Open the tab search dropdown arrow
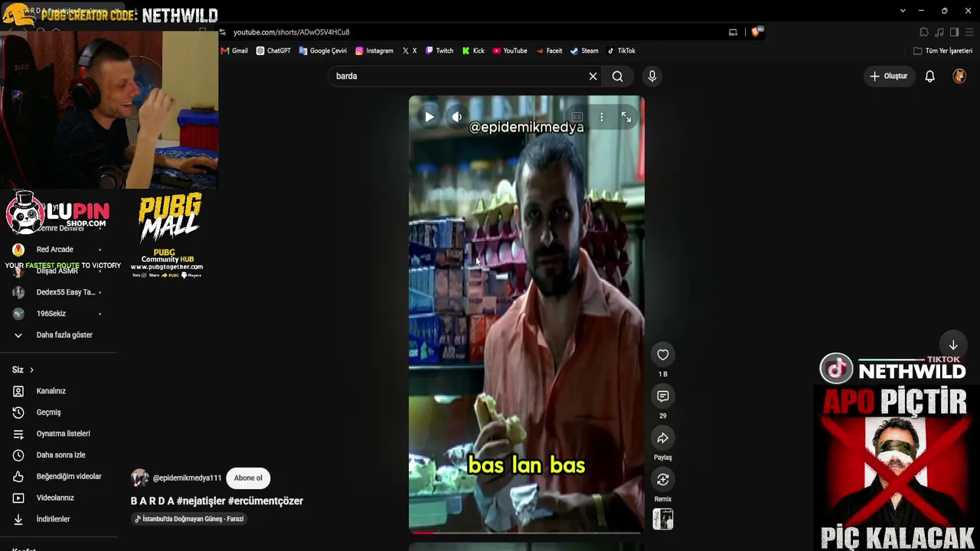Screen dimensions: 980x551 903,11
